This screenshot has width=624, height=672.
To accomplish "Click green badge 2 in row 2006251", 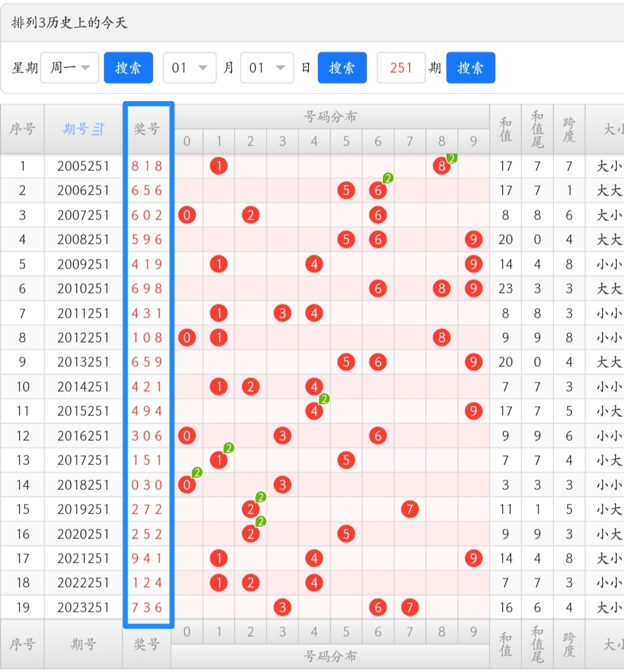I will click(388, 179).
